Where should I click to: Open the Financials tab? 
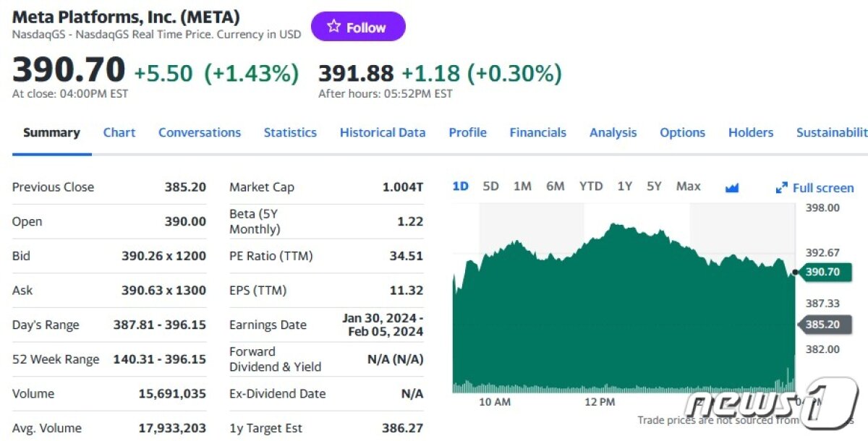pyautogui.click(x=537, y=132)
